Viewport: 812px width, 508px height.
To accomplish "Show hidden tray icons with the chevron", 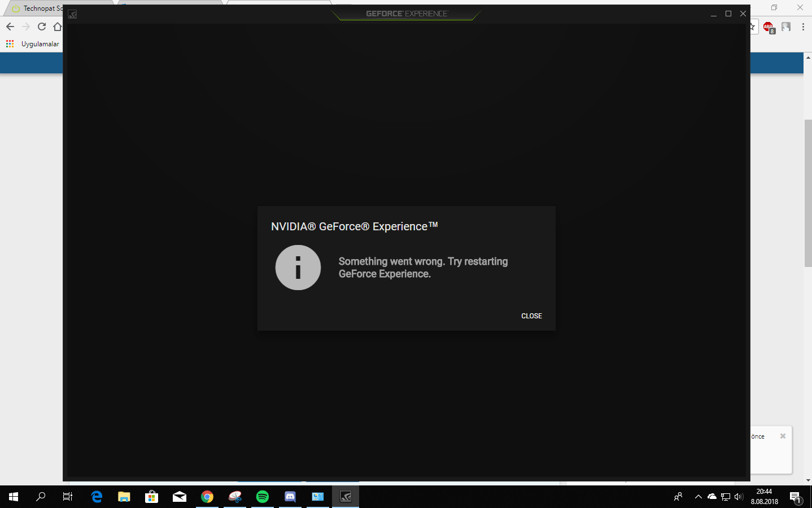I will click(699, 497).
